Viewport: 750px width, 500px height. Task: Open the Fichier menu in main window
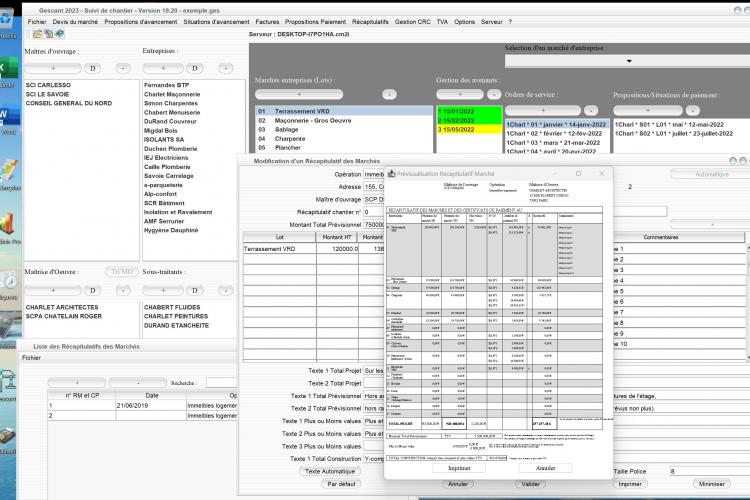(x=37, y=22)
